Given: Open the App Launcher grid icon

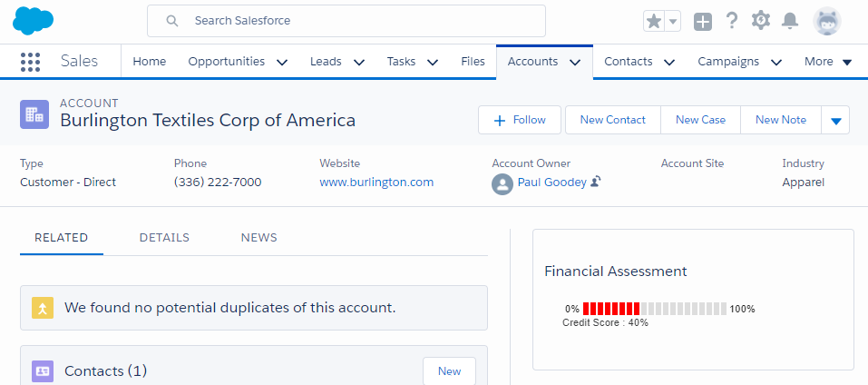Looking at the screenshot, I should coord(31,62).
